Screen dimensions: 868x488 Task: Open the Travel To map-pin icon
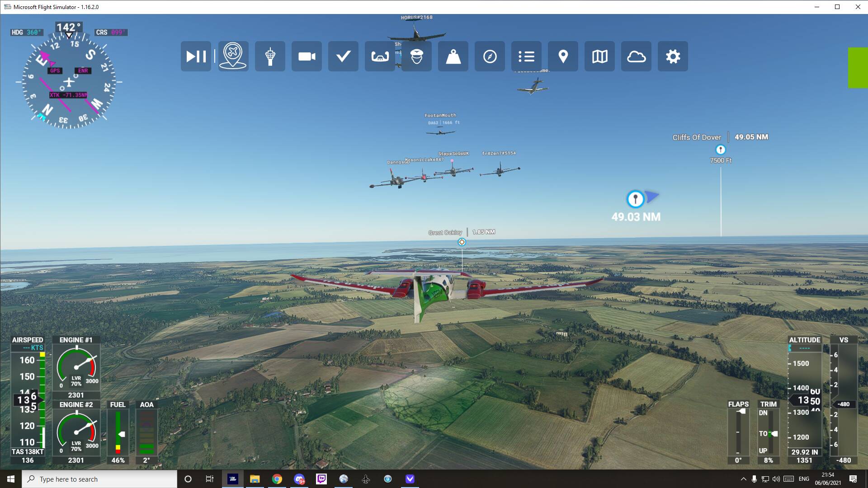[233, 56]
